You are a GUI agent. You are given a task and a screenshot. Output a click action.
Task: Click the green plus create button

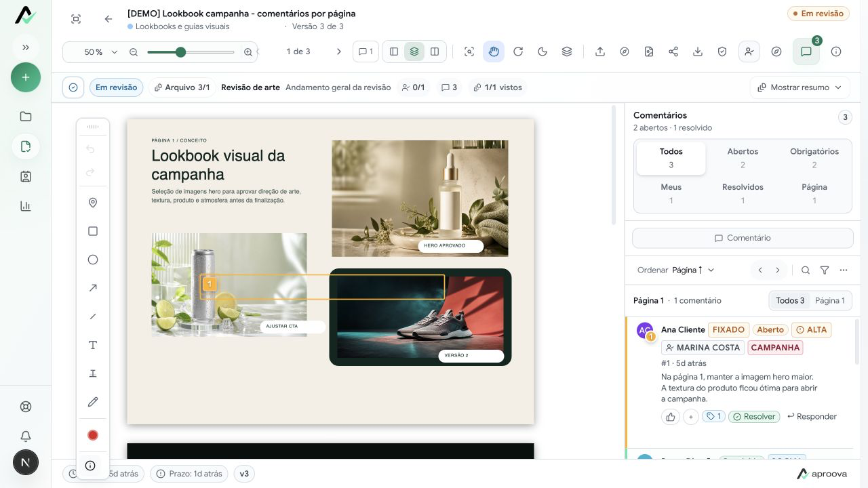[x=26, y=77]
